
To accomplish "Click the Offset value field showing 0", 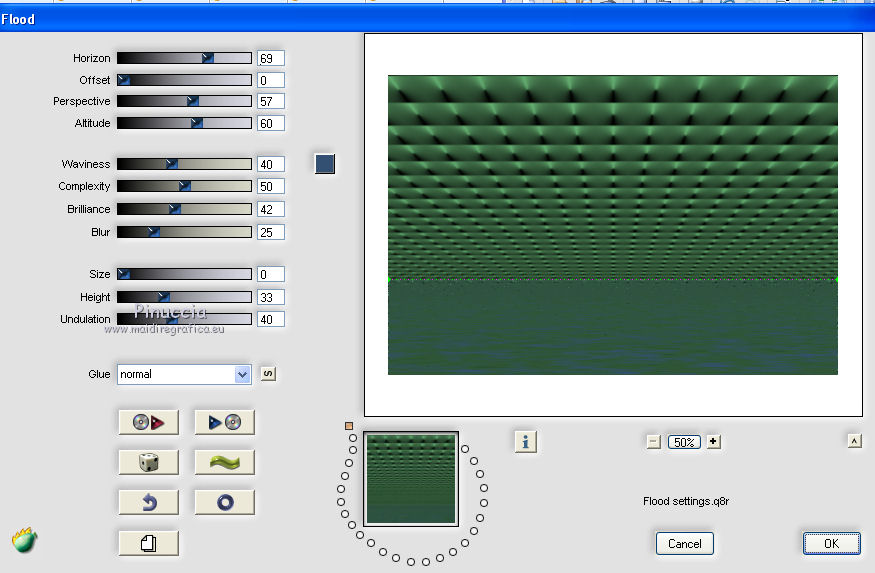I will click(271, 80).
